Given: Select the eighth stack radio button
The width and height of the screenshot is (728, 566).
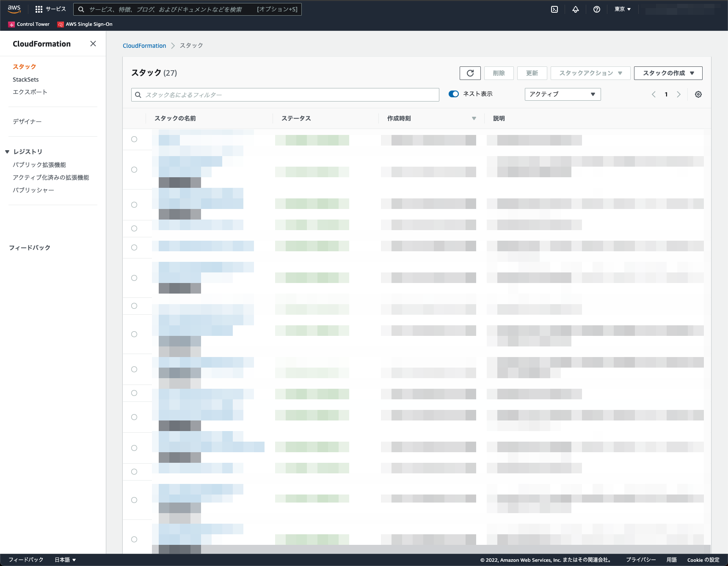Looking at the screenshot, I should tap(134, 334).
